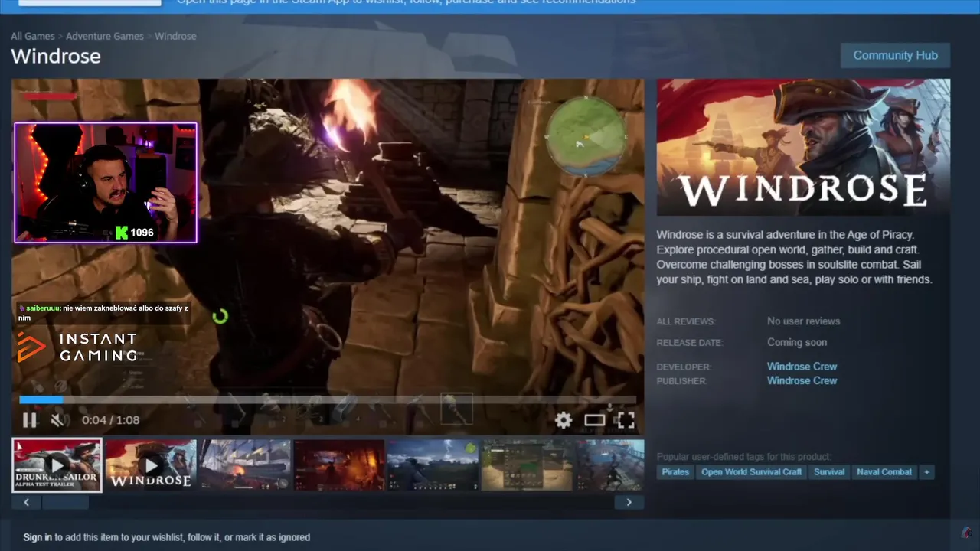
Task: Click the 'Coming soon' release date text
Action: click(797, 342)
